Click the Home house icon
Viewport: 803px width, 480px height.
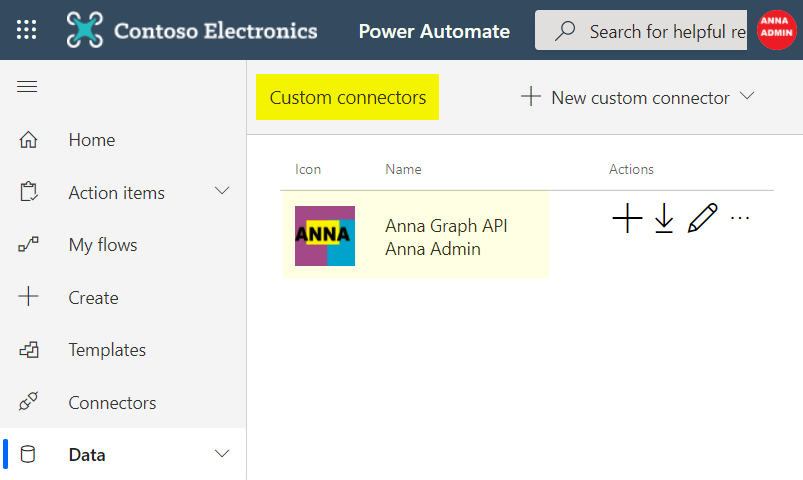[28, 139]
